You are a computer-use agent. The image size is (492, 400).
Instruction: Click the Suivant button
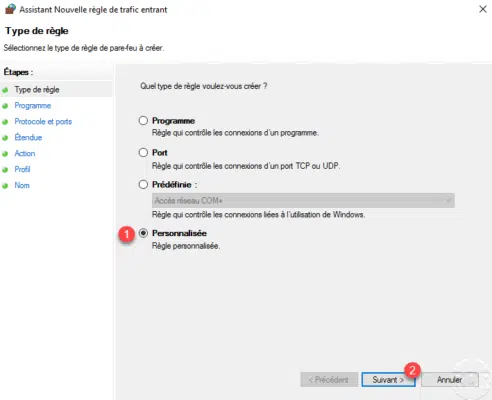[388, 380]
